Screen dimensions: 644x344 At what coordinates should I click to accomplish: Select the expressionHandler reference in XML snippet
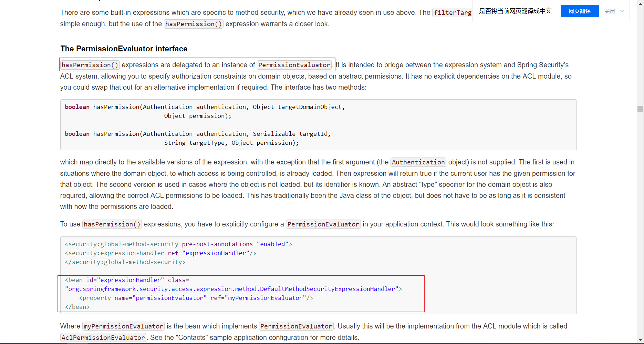pos(216,253)
